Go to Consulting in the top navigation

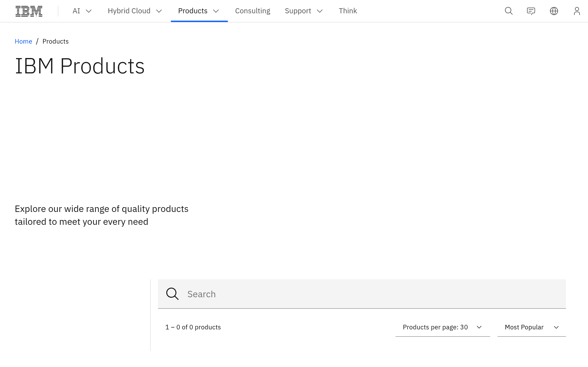(252, 11)
